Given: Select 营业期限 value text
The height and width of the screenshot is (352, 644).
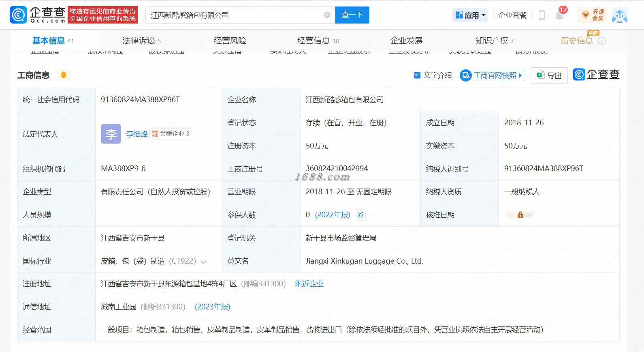Looking at the screenshot, I should 349,192.
